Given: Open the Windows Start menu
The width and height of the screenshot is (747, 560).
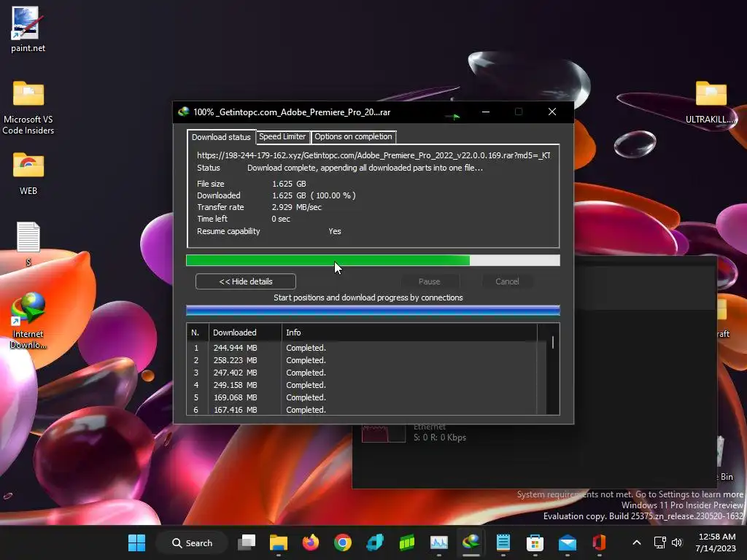Looking at the screenshot, I should click(136, 542).
